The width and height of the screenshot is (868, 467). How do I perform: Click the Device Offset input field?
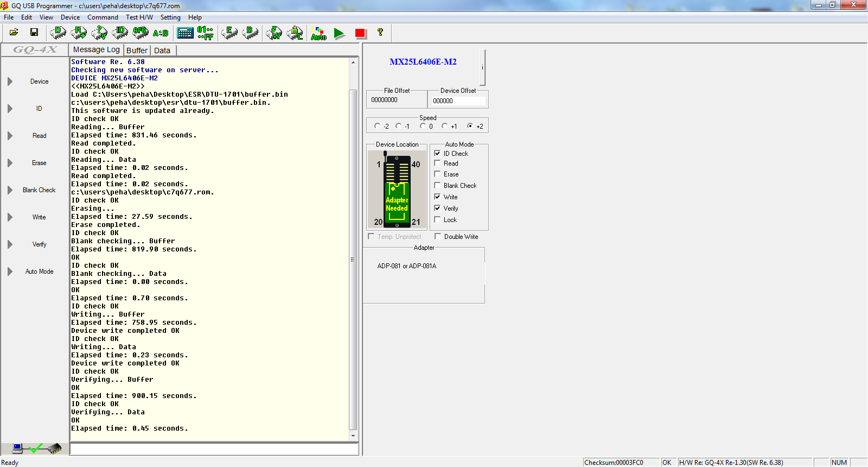[458, 100]
